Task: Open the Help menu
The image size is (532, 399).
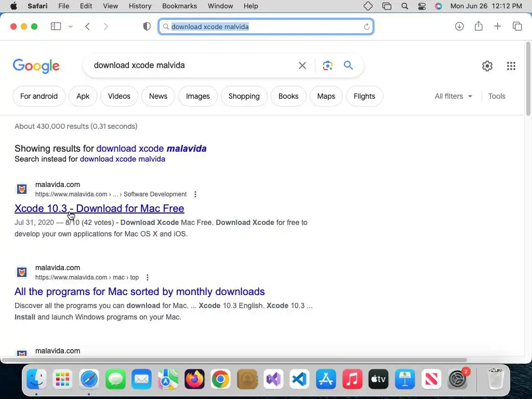Action: 251,6
